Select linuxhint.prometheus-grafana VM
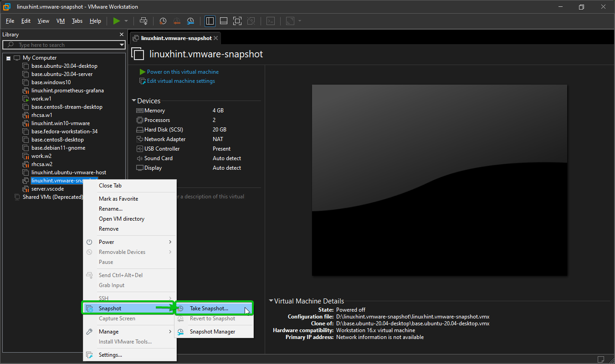 pos(67,91)
